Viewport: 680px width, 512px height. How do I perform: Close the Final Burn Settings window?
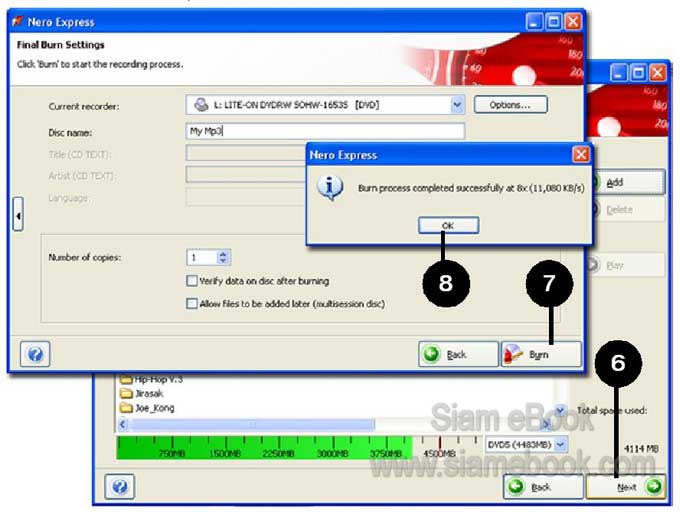click(x=573, y=21)
